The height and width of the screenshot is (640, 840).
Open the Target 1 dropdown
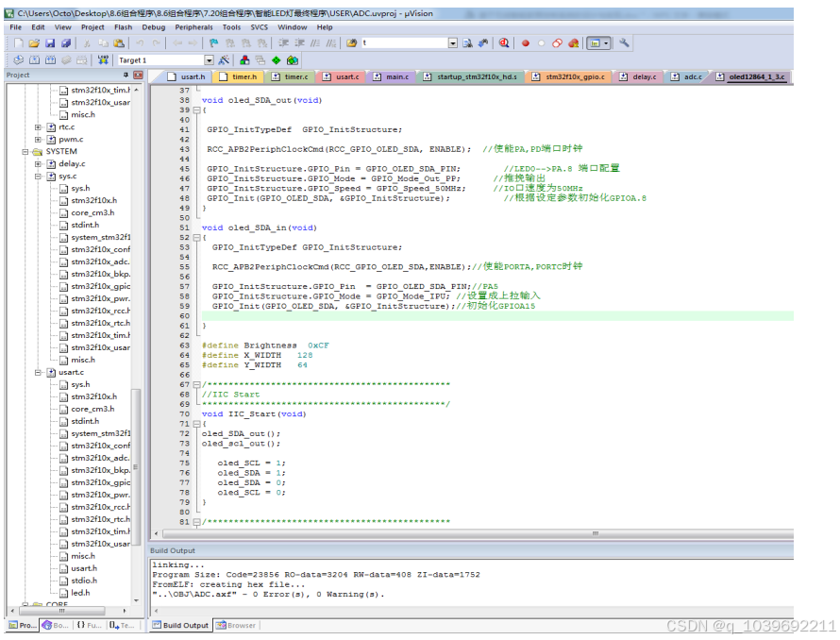(209, 60)
